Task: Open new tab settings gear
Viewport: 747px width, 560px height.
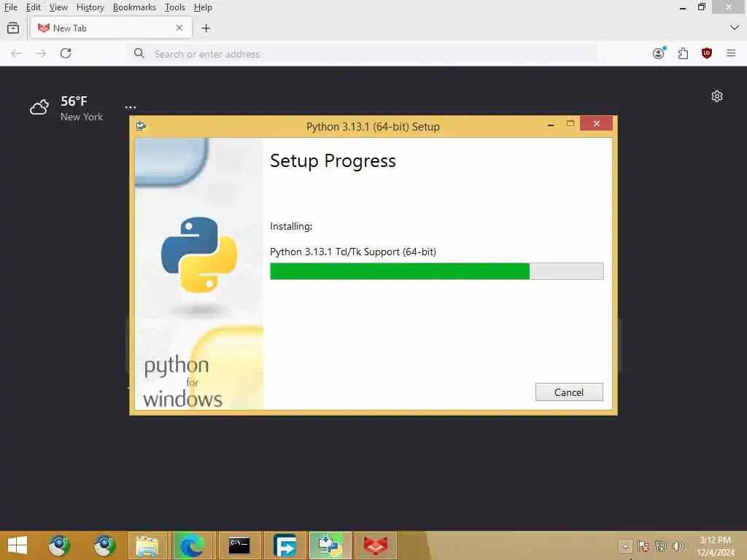Action: (x=717, y=97)
